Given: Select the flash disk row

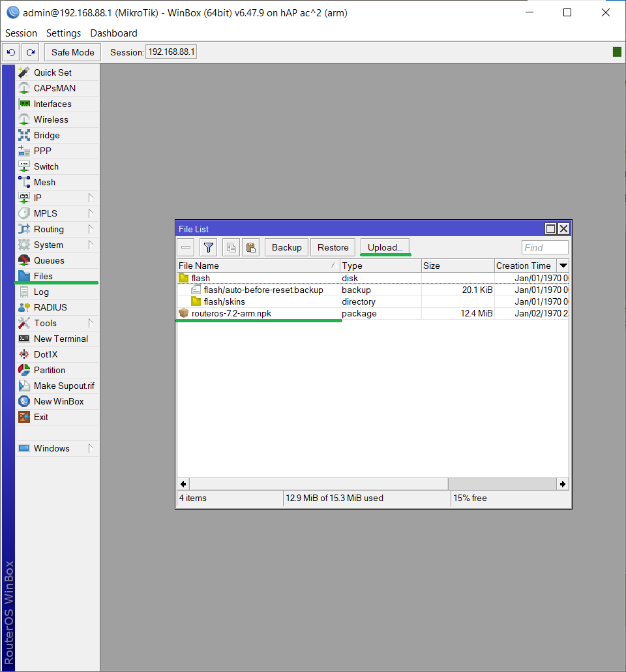Looking at the screenshot, I should (373, 278).
